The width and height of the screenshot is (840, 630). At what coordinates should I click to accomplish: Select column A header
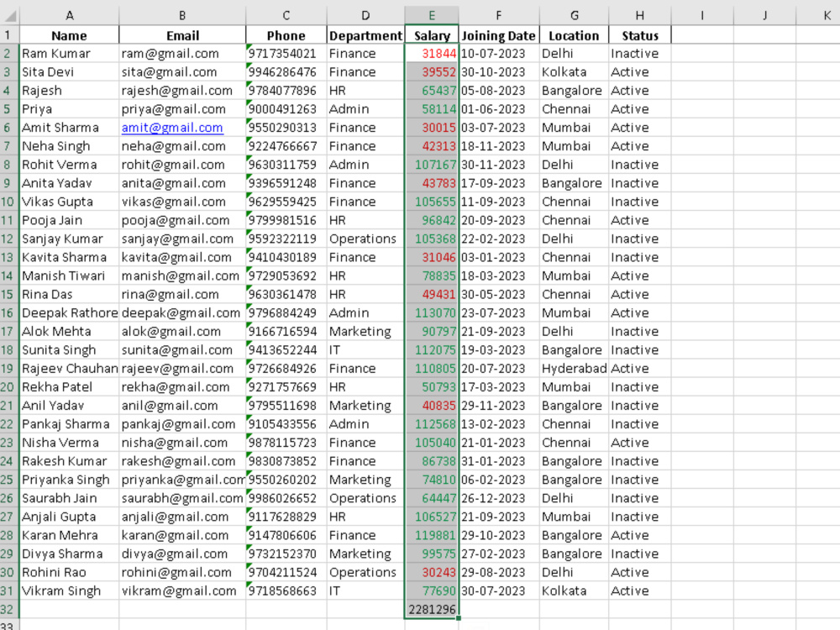point(69,15)
